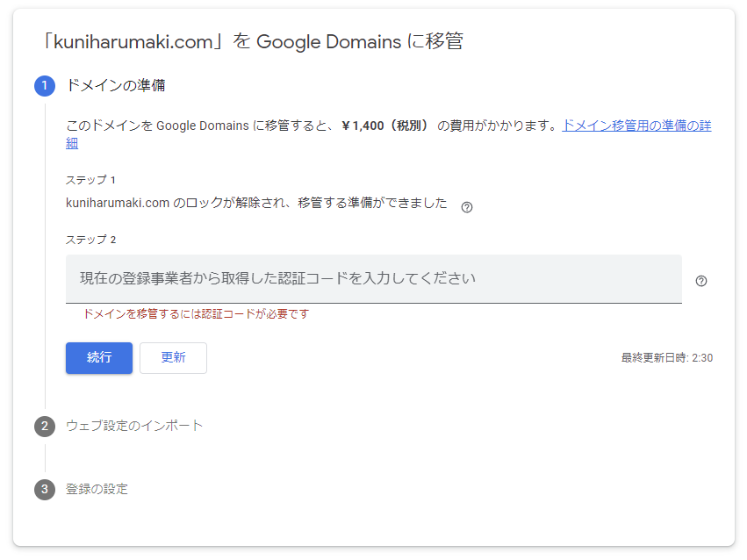The height and width of the screenshot is (560, 747).
Task: Click the 最終更新日時: 2:30 timestamp
Action: 667,358
